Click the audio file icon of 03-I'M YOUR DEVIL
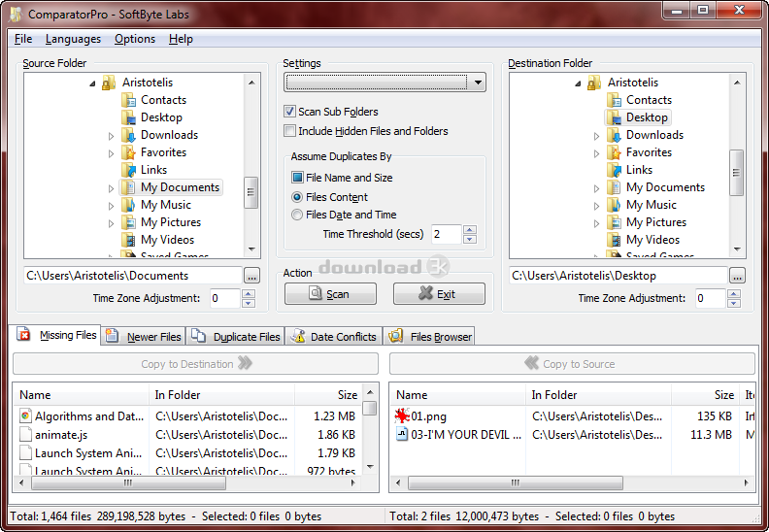The height and width of the screenshot is (532, 769). click(402, 434)
